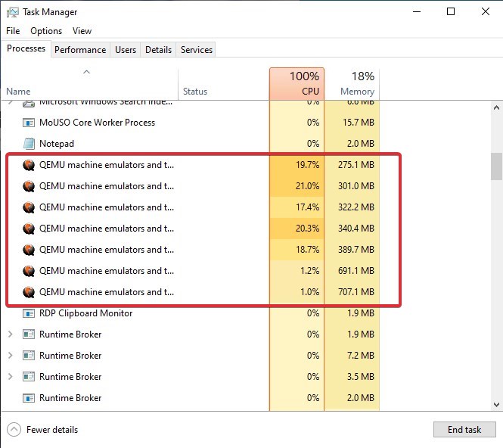
Task: Select the QEMU row name with 301.0 MB
Action: click(x=107, y=186)
